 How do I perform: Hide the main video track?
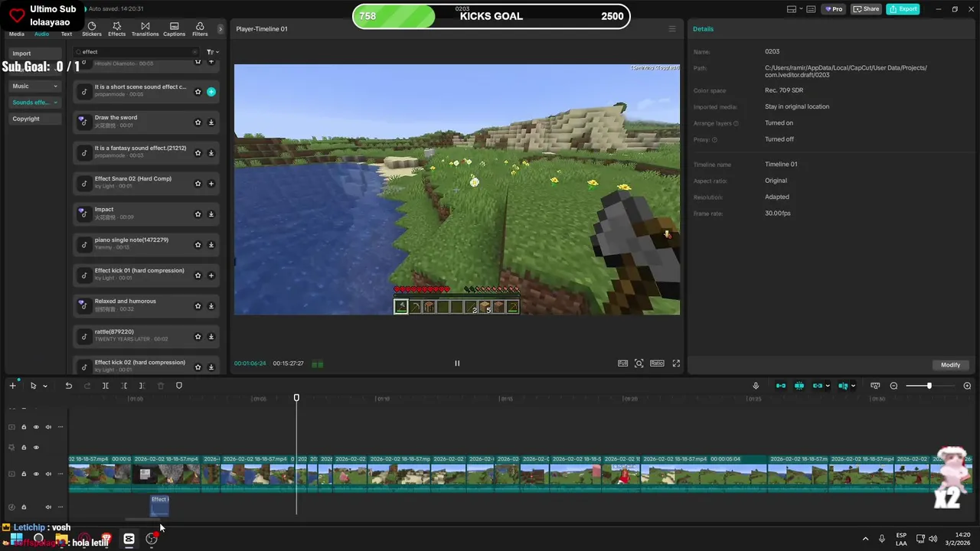pyautogui.click(x=36, y=474)
